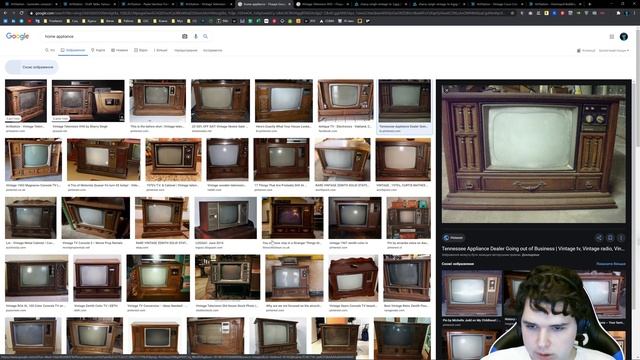Click Show more link for related images
This screenshot has height=360, width=640.
click(611, 264)
